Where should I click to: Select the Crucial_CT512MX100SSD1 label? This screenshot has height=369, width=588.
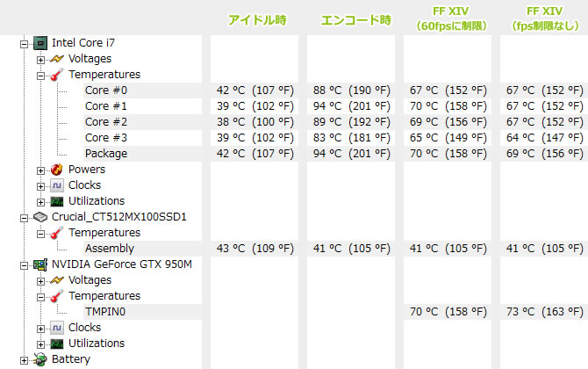tap(118, 217)
